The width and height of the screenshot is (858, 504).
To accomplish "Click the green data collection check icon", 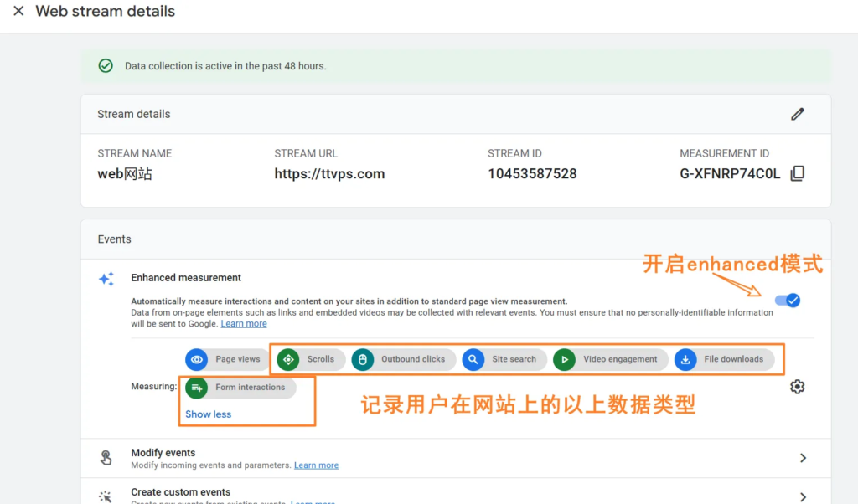I will tap(106, 65).
